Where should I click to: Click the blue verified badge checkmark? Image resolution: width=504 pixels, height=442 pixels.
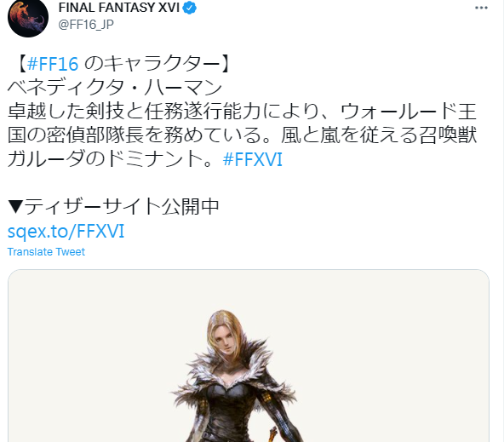(190, 8)
